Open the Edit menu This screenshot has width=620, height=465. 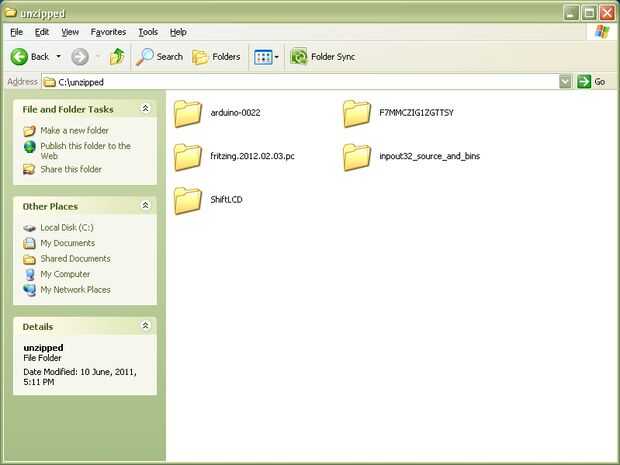click(42, 32)
